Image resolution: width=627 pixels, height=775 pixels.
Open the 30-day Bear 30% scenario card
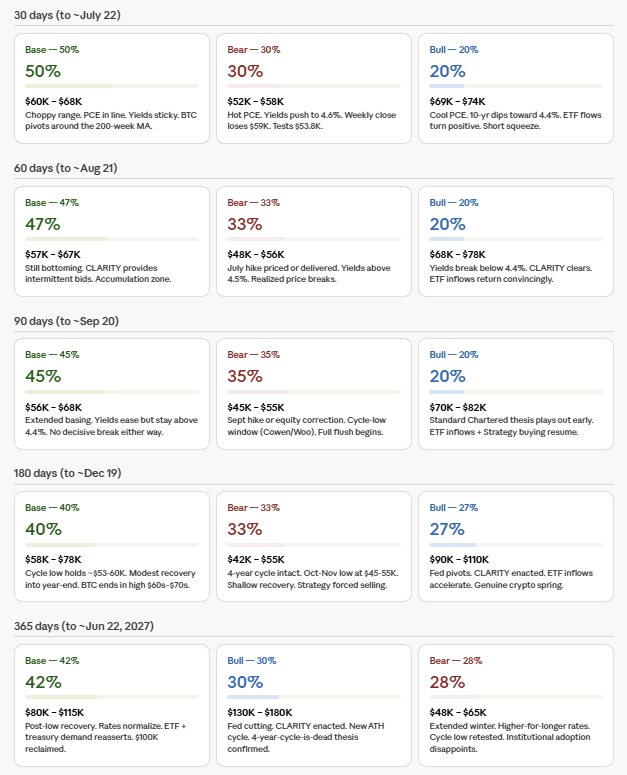314,88
